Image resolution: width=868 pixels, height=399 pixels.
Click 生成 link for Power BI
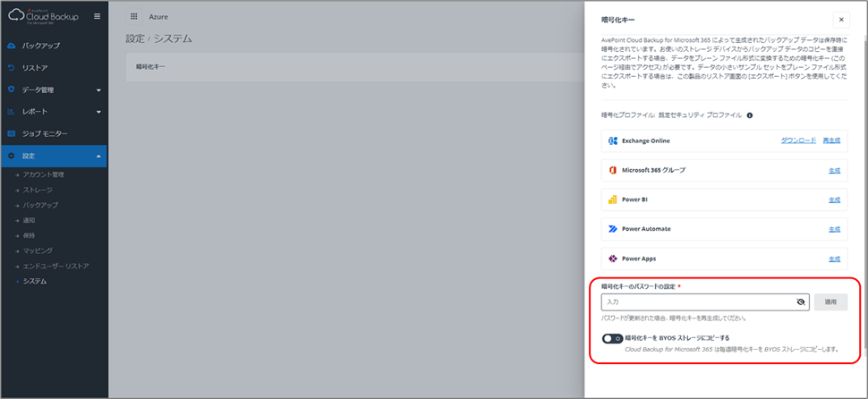click(x=834, y=199)
